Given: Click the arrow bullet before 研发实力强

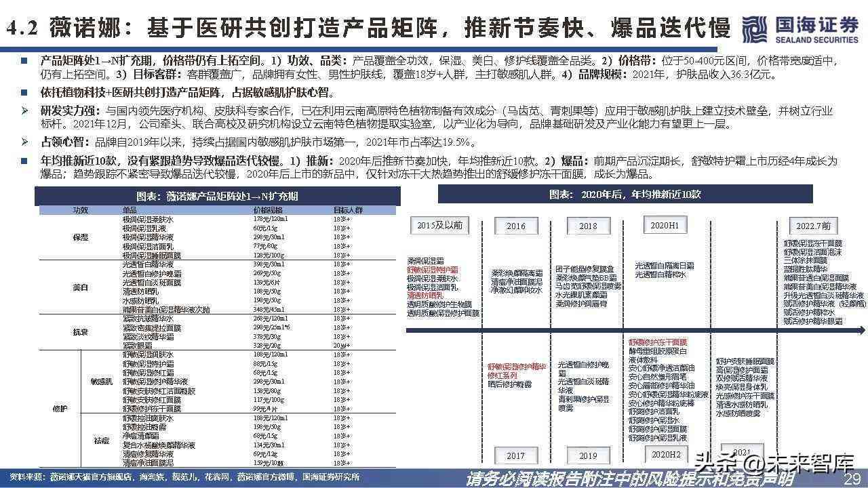Looking at the screenshot, I should [x=25, y=110].
